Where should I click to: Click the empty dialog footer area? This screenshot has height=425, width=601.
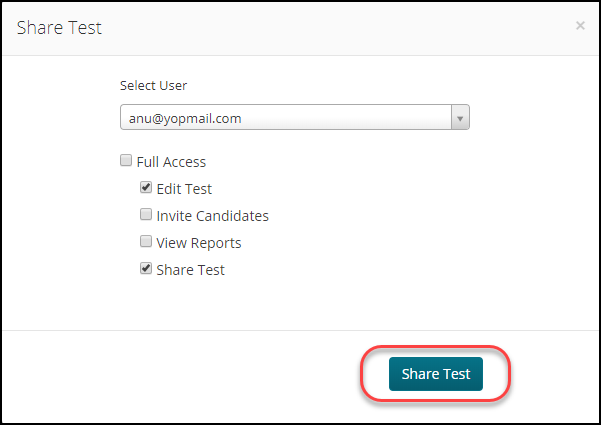(180, 376)
